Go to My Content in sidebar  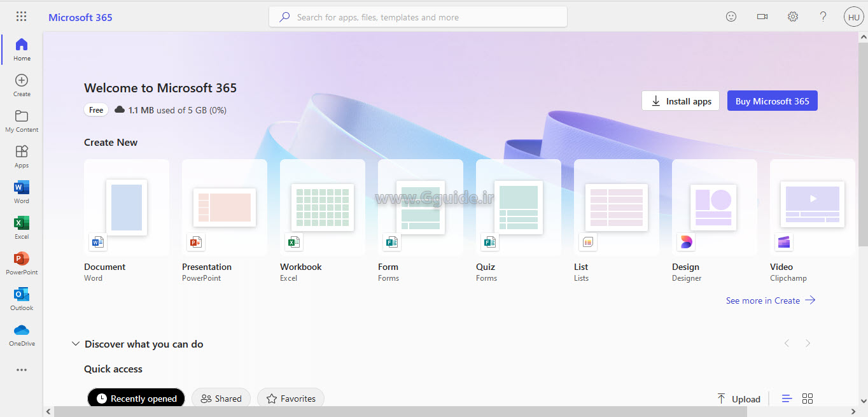point(22,120)
